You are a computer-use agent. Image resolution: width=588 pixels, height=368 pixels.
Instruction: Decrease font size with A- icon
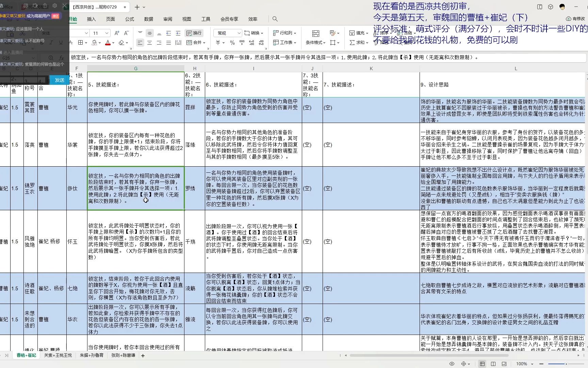[126, 33]
